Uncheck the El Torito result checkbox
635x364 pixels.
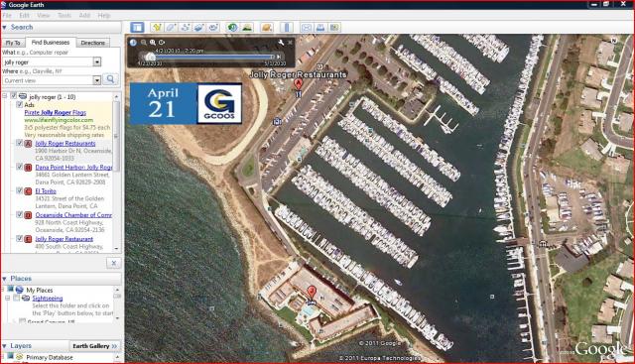pyautogui.click(x=19, y=190)
